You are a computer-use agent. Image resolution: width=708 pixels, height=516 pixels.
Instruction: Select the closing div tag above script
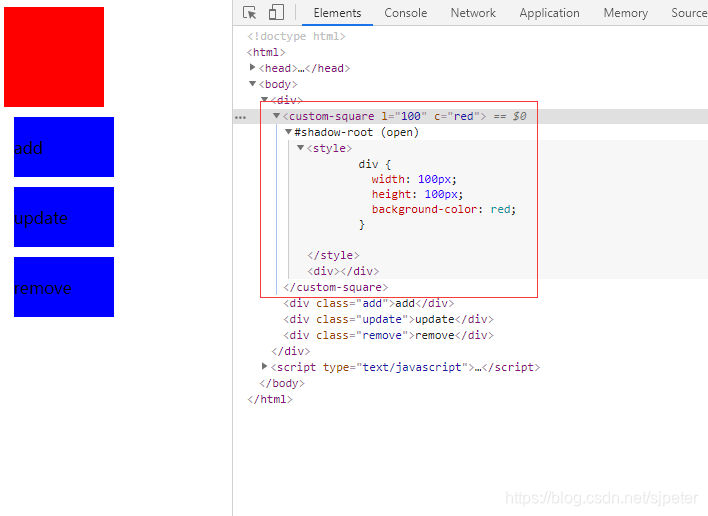tap(291, 351)
